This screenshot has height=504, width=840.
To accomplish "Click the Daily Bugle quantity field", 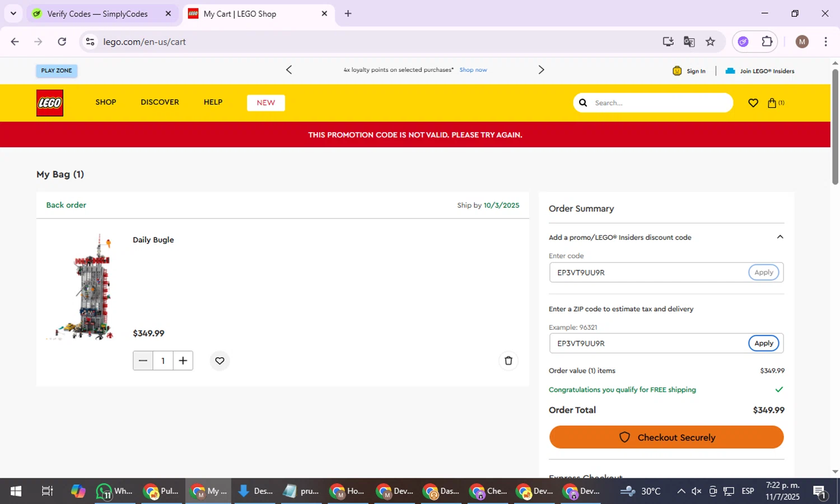I will click(x=163, y=361).
